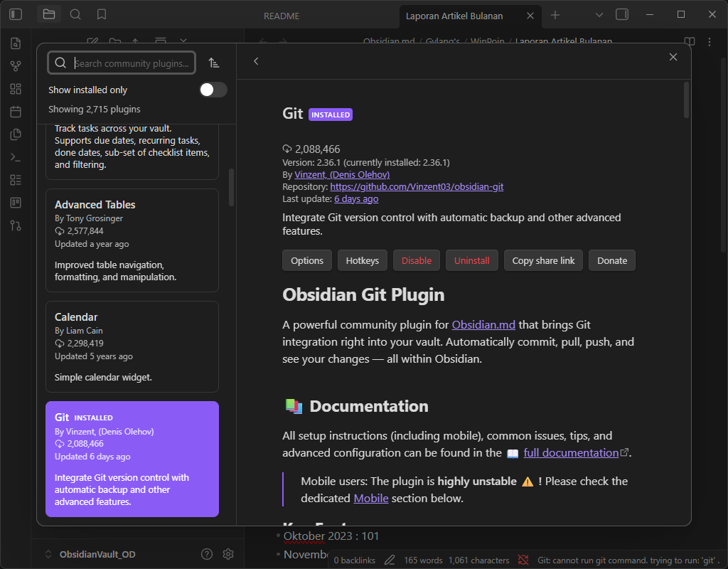Viewport: 728px width, 569px height.
Task: Open the graph view ribbon icon
Action: [16, 66]
